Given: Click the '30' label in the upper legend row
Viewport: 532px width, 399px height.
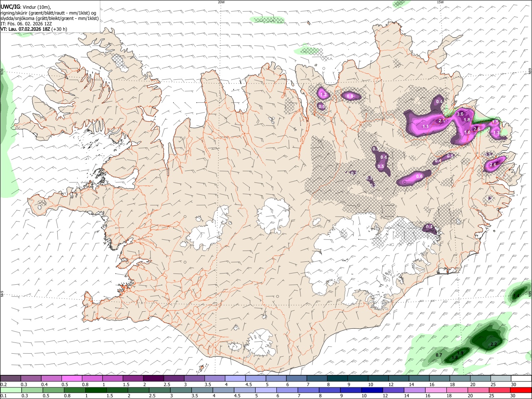Looking at the screenshot, I should tap(514, 384).
